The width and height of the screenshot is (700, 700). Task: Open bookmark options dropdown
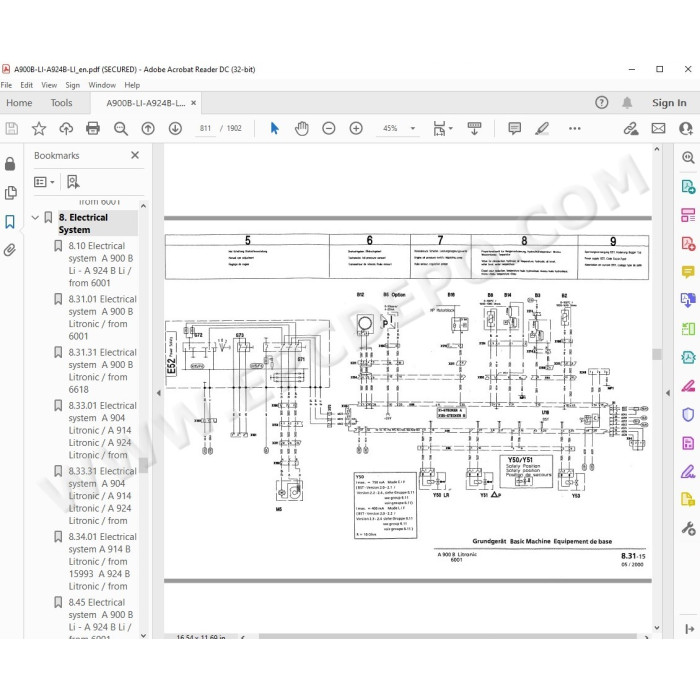[44, 182]
